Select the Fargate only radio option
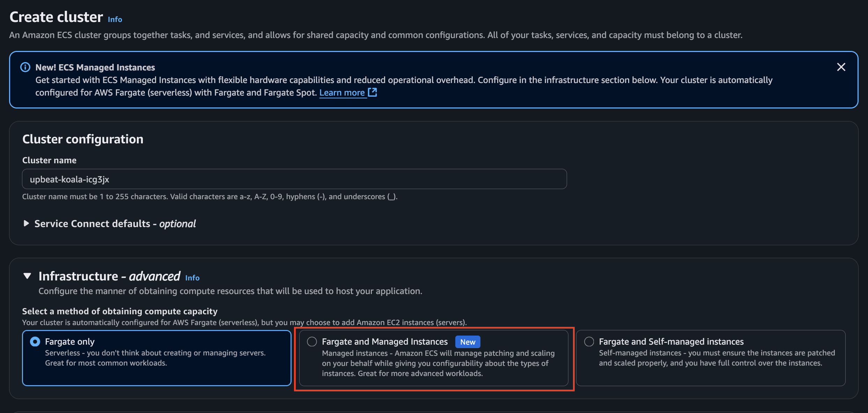The image size is (868, 413). point(35,341)
